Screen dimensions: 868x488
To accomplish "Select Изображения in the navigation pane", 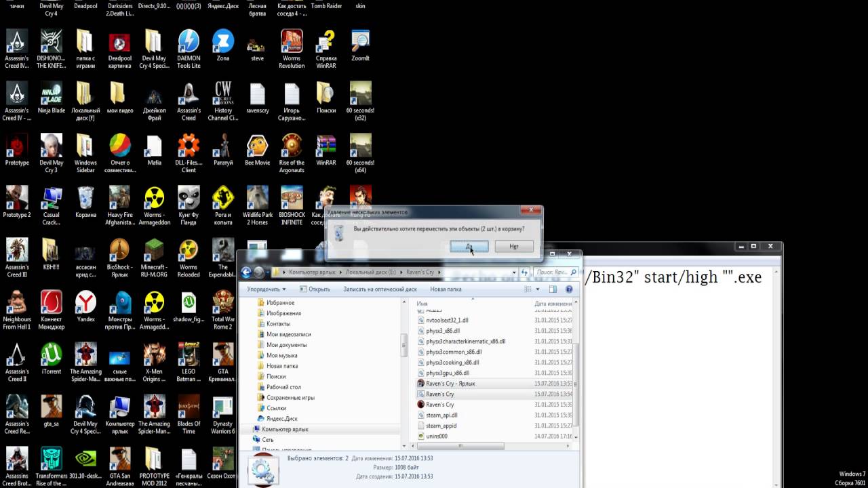I will (283, 313).
